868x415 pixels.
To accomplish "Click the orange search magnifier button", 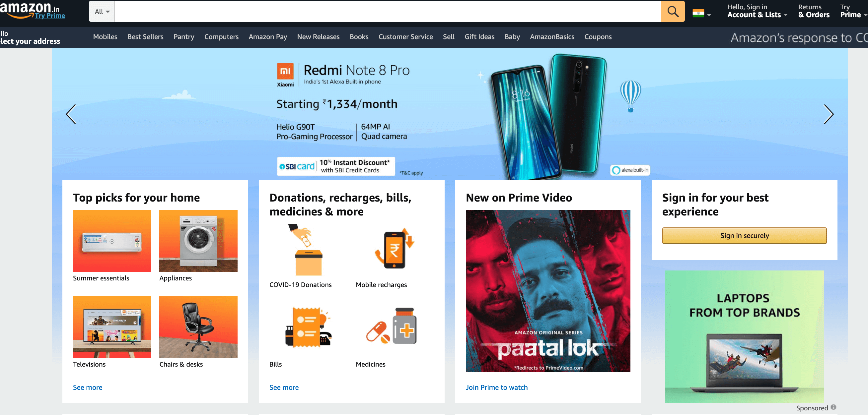I will point(672,12).
